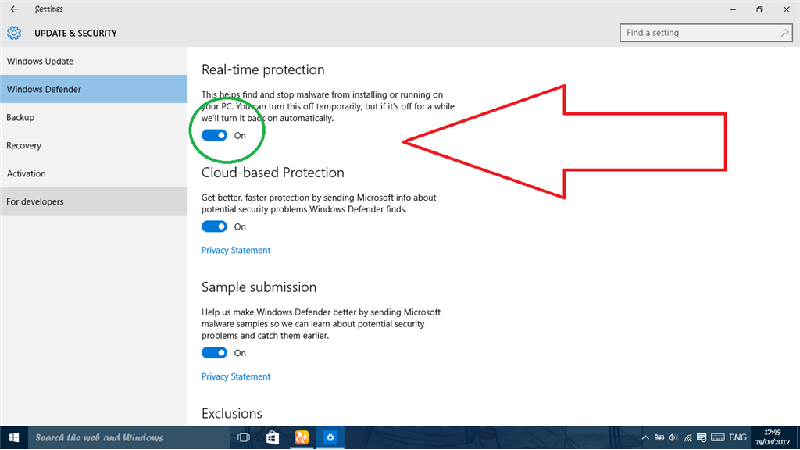800x450 pixels.
Task: Select Windows Update in sidebar
Action: point(93,61)
